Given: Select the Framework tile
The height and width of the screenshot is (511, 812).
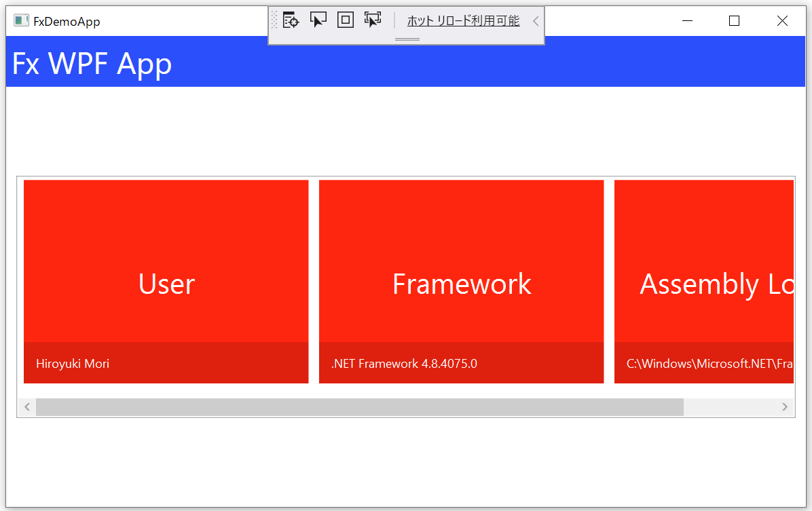Looking at the screenshot, I should [x=462, y=282].
